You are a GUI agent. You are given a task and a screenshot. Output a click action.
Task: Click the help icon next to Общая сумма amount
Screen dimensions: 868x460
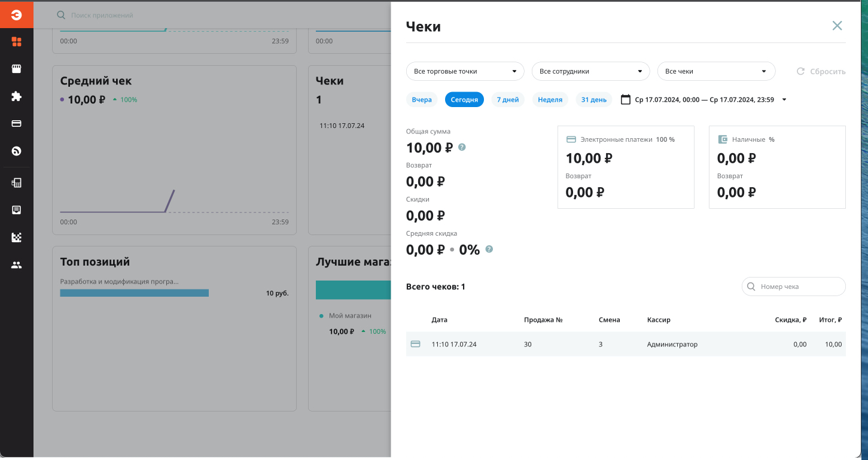coord(462,147)
